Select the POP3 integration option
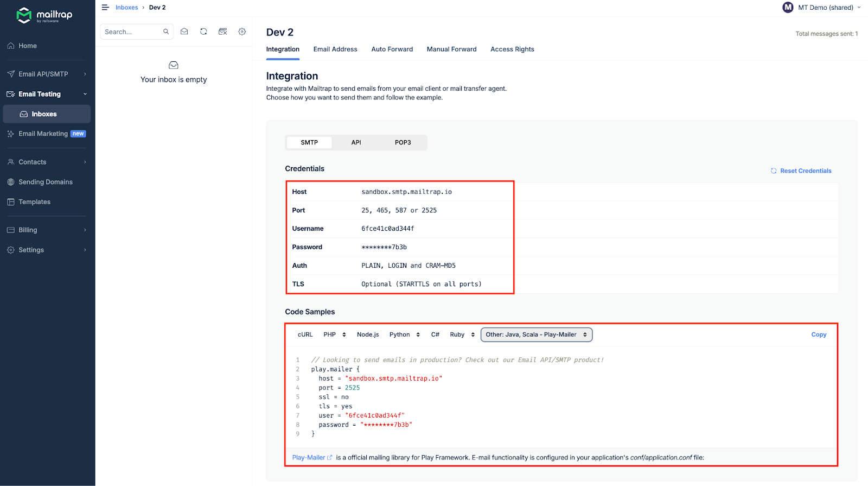Image resolution: width=868 pixels, height=486 pixels. (403, 142)
